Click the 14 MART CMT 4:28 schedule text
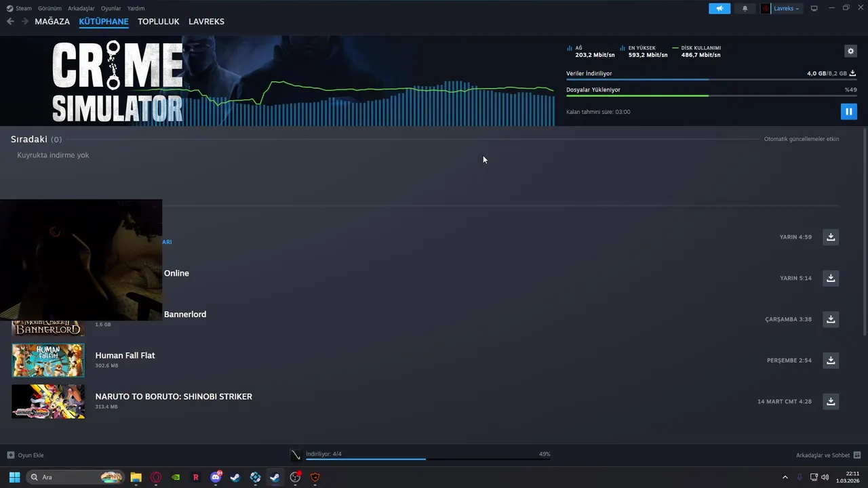 [785, 401]
